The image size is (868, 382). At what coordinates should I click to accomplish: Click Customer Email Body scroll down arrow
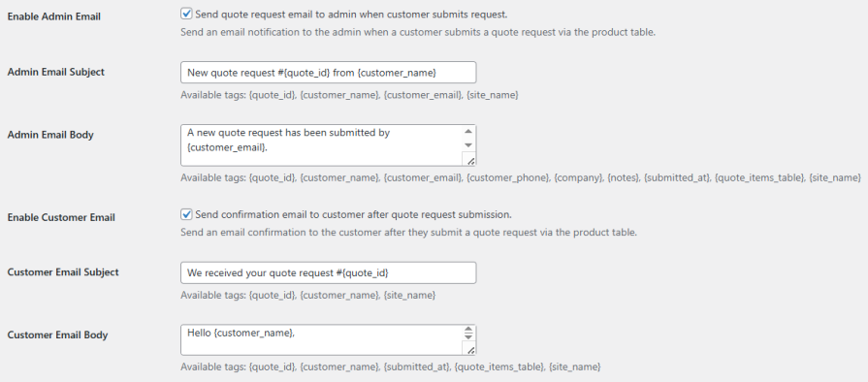pyautogui.click(x=468, y=336)
